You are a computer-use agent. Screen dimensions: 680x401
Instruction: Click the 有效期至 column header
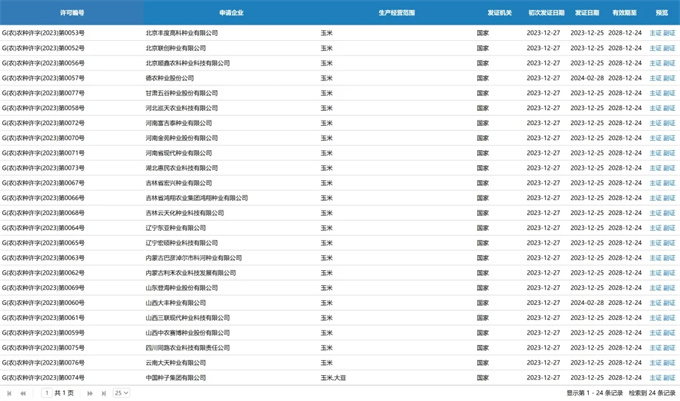[625, 13]
